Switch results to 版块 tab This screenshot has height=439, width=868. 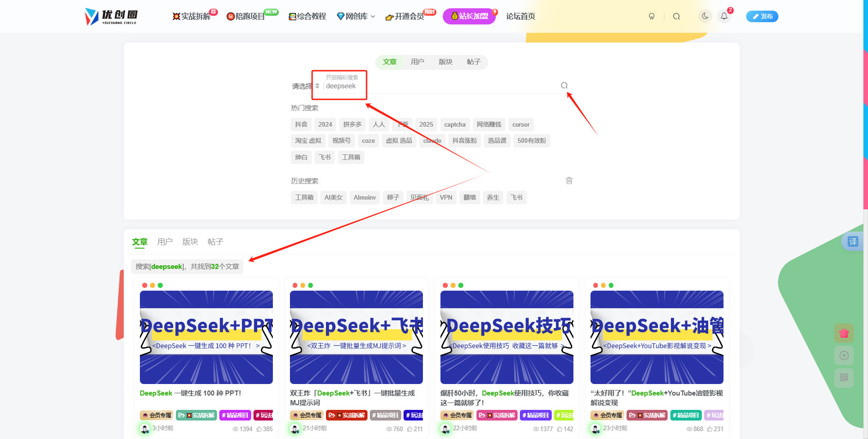pos(190,242)
